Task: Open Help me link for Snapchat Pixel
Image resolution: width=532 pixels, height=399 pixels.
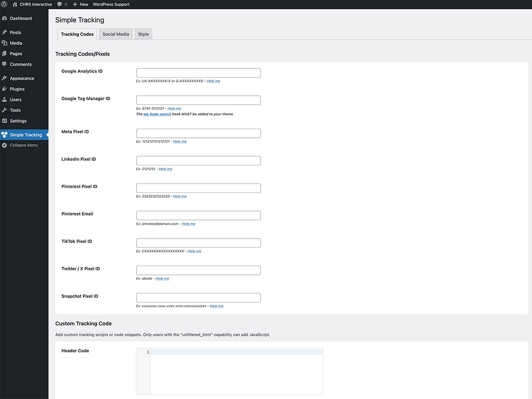Action: [216, 306]
